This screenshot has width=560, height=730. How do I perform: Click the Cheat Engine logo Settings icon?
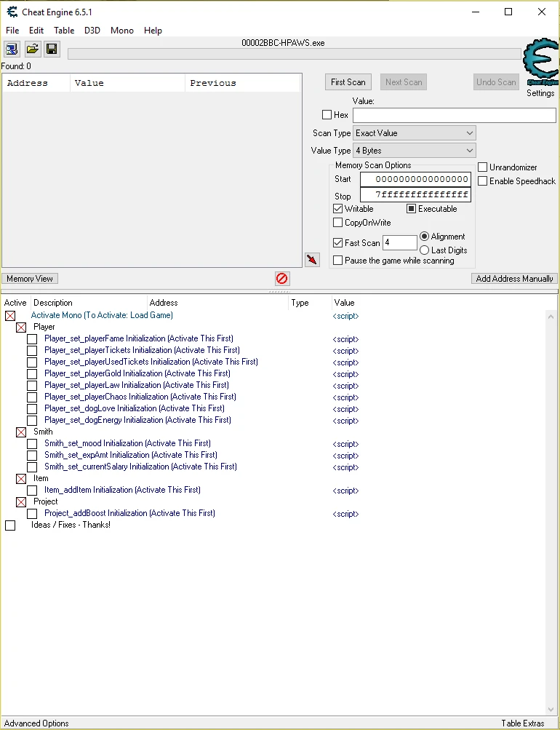click(x=540, y=64)
